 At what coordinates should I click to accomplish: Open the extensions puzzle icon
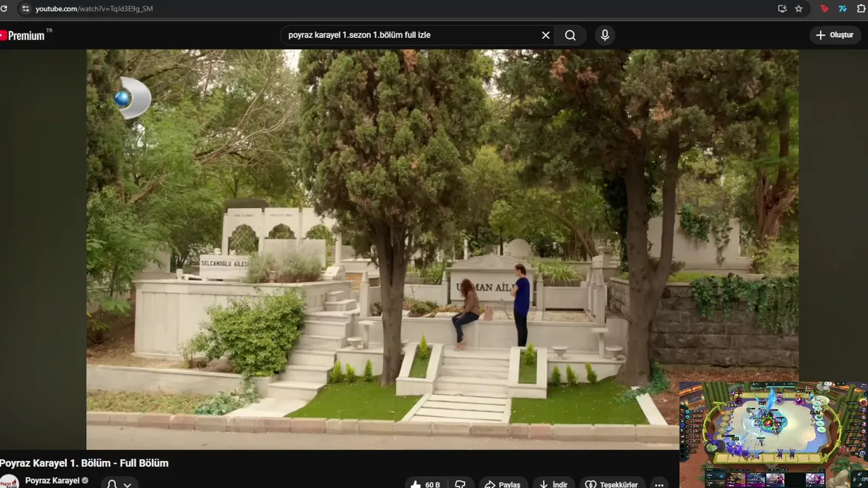pos(861,9)
